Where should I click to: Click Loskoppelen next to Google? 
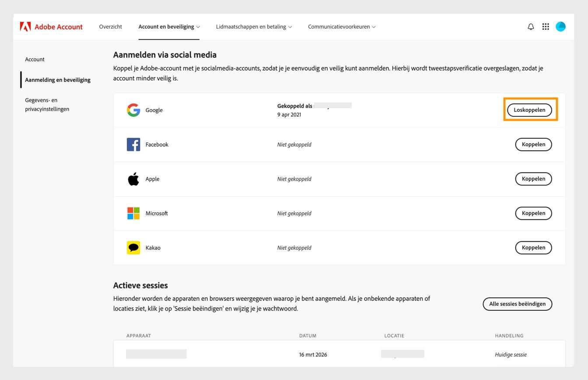coord(530,110)
